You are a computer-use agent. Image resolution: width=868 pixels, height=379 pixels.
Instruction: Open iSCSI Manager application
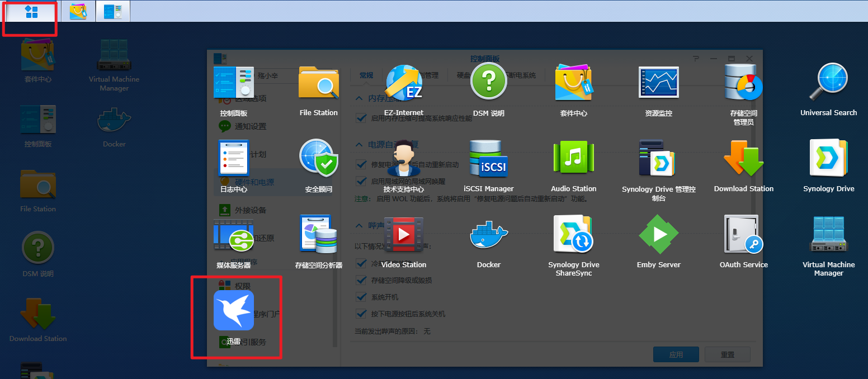tap(488, 159)
